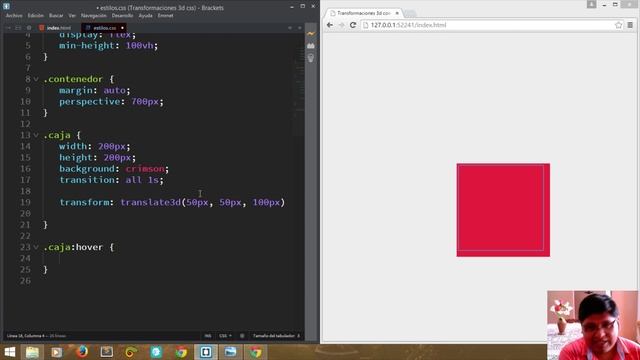
Task: Click the browser back arrow
Action: point(330,25)
